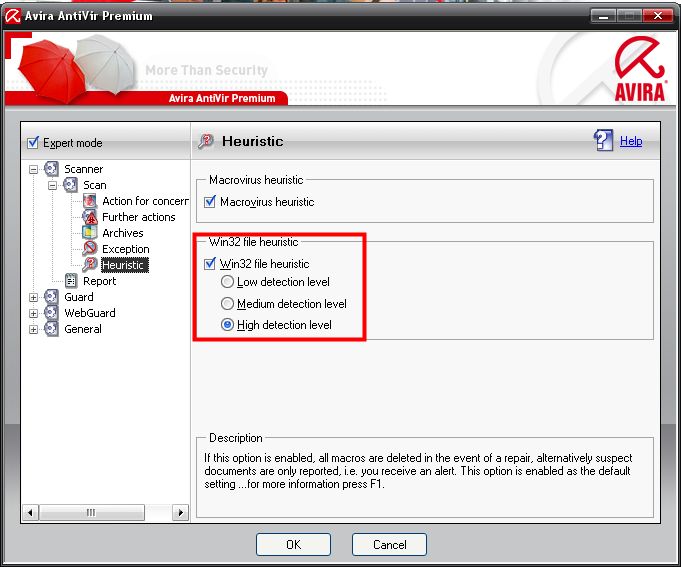Expand the General tree node
The height and width of the screenshot is (567, 681).
point(34,329)
